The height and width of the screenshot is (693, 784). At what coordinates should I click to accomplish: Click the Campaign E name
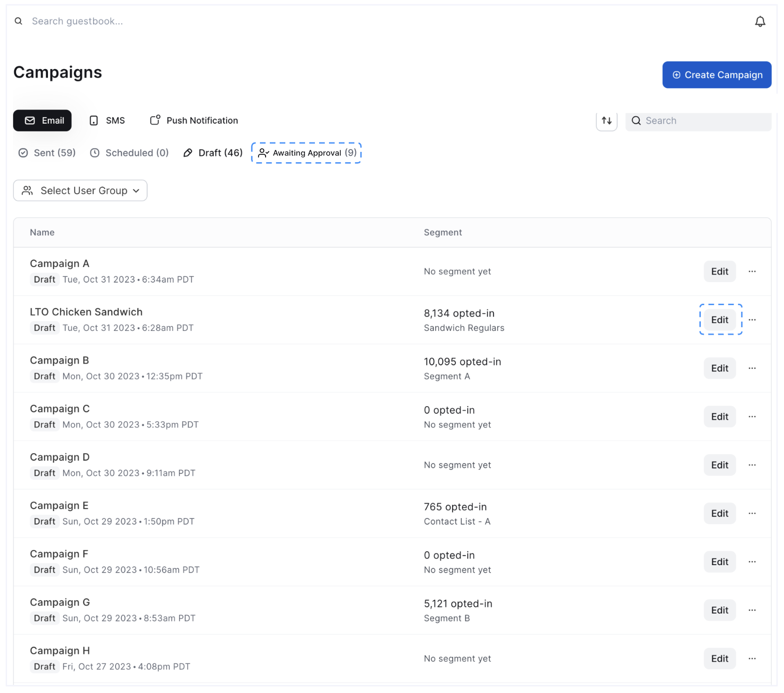59,506
